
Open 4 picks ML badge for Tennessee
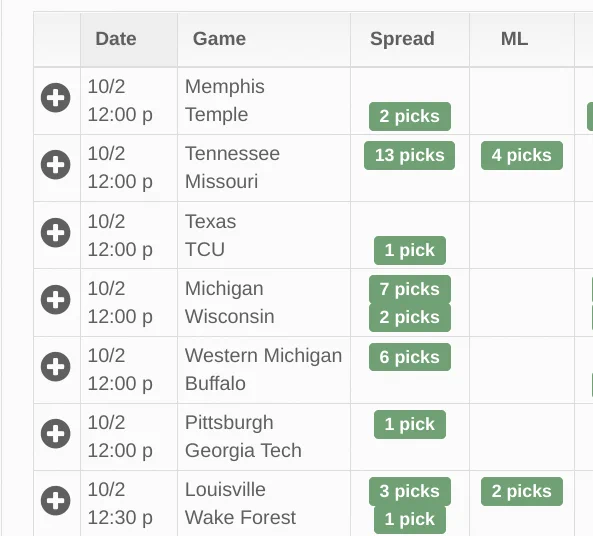[x=522, y=155]
